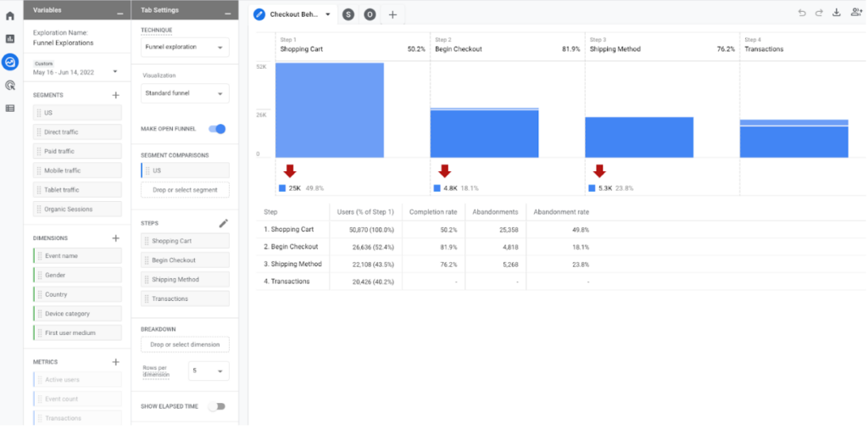Select the Organic Sessions segment
Viewport: 868px width, 430px height.
pyautogui.click(x=77, y=209)
